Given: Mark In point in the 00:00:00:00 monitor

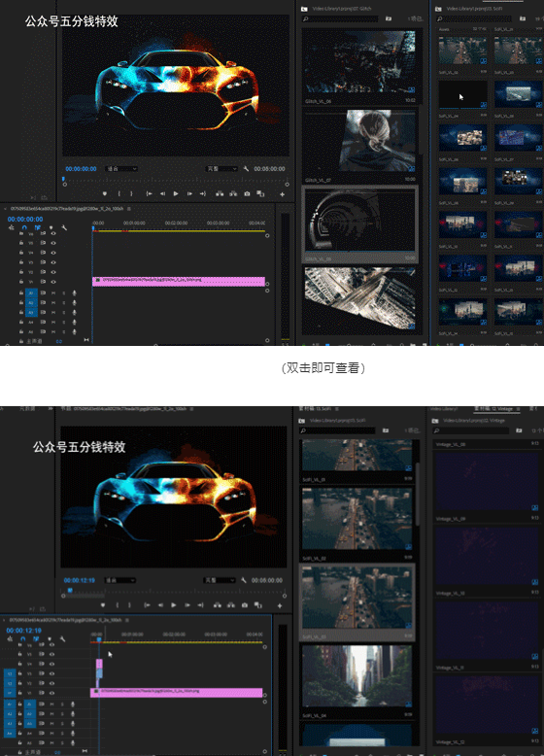Looking at the screenshot, I should (x=119, y=193).
